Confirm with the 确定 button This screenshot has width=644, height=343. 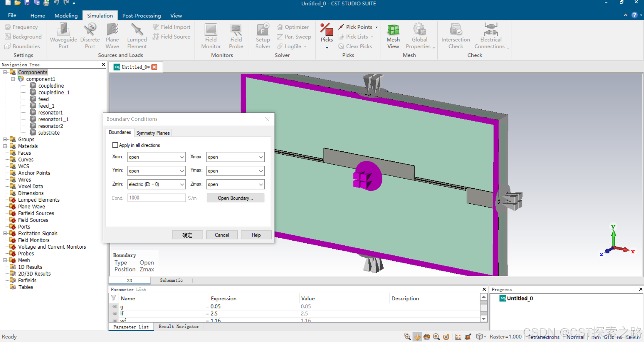187,235
